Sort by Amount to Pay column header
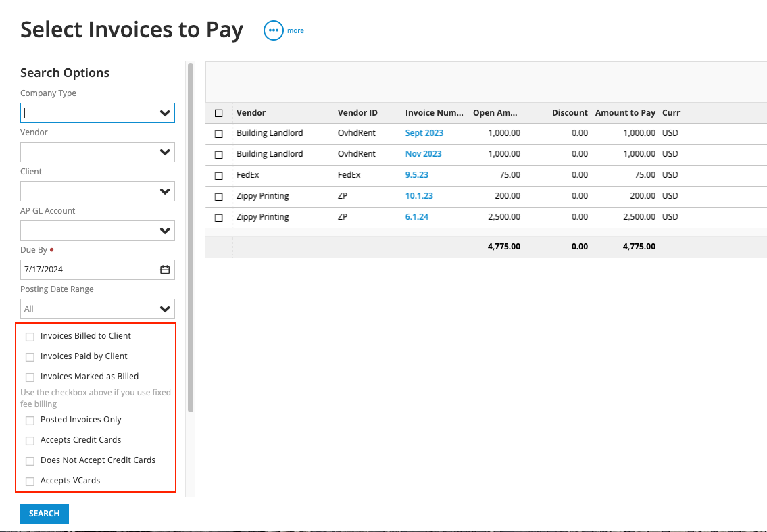 click(625, 113)
